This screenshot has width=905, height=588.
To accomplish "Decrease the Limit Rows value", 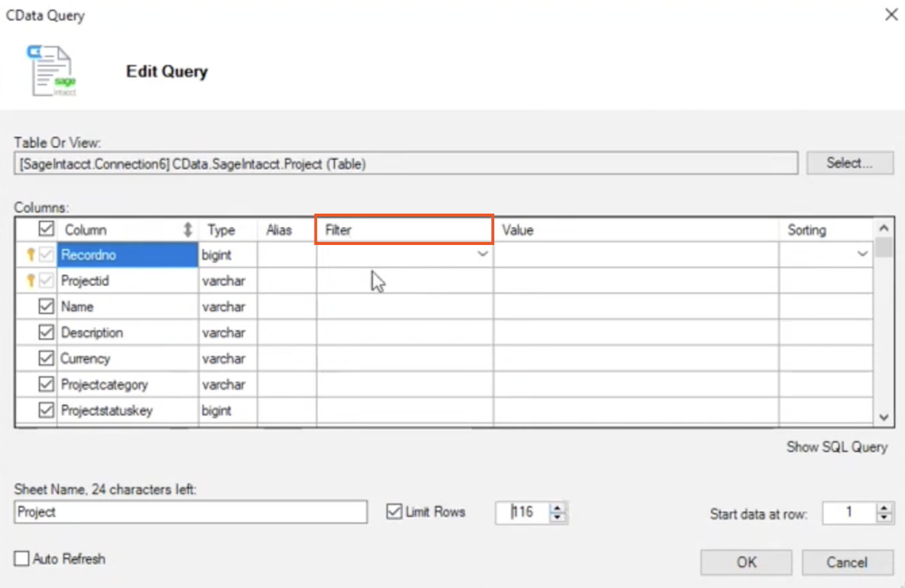I will pyautogui.click(x=557, y=518).
